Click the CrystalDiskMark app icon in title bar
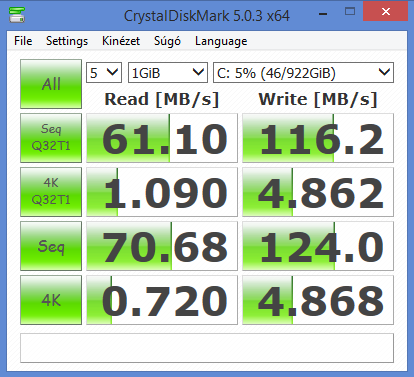 [x=17, y=15]
